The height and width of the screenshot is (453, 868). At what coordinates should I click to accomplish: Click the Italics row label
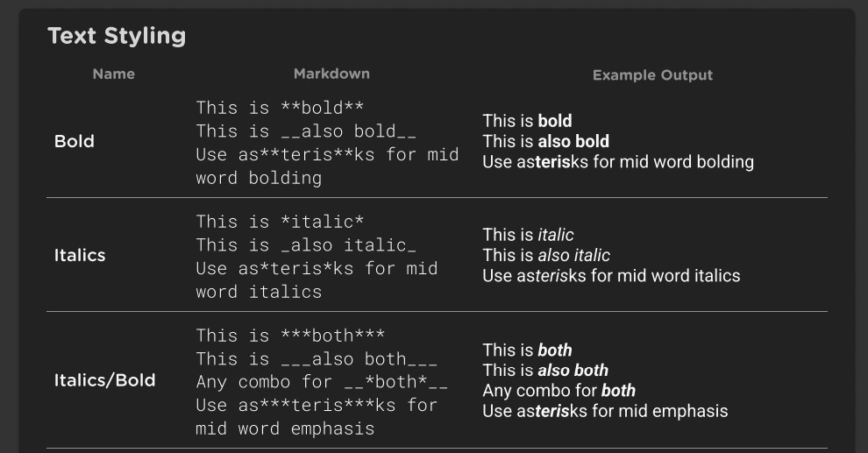[80, 256]
